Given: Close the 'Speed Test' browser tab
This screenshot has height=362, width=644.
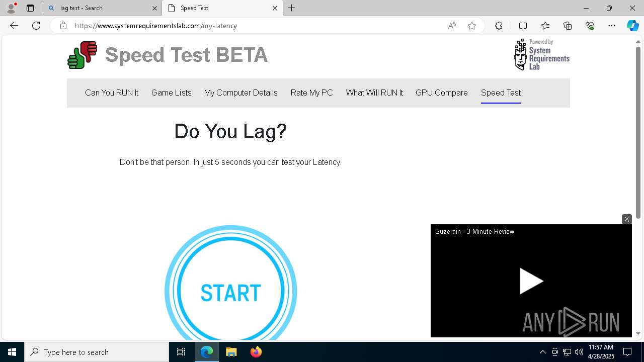Looking at the screenshot, I should 275,8.
